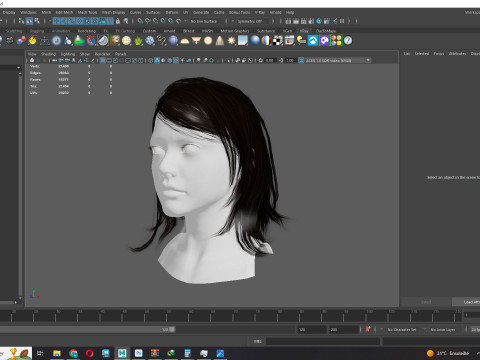The image size is (480, 360).
Task: Open the viewport color space dropdown
Action: (x=338, y=60)
